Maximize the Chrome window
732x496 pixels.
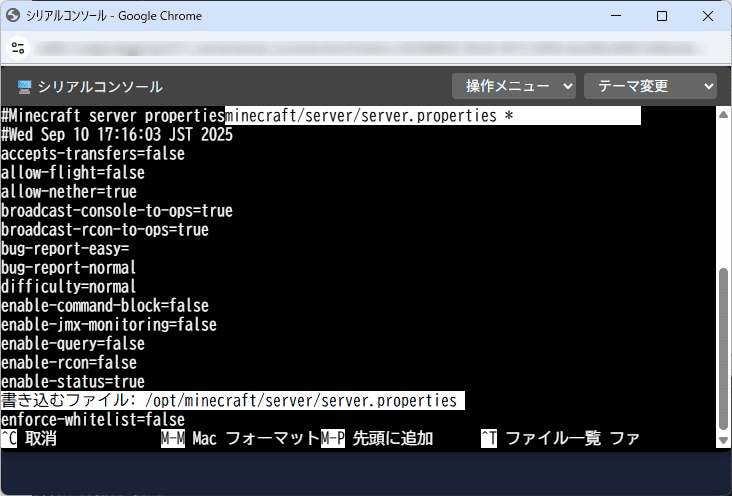pos(662,16)
